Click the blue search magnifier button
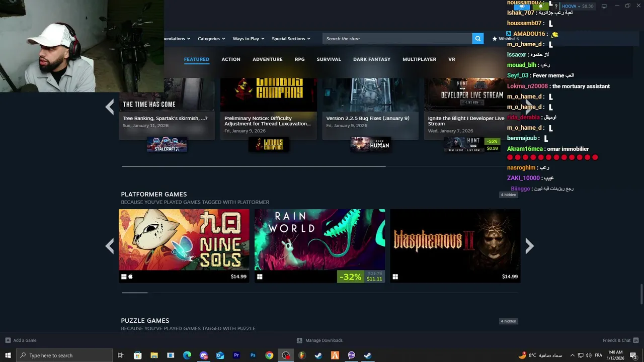The height and width of the screenshot is (362, 644). 477,39
